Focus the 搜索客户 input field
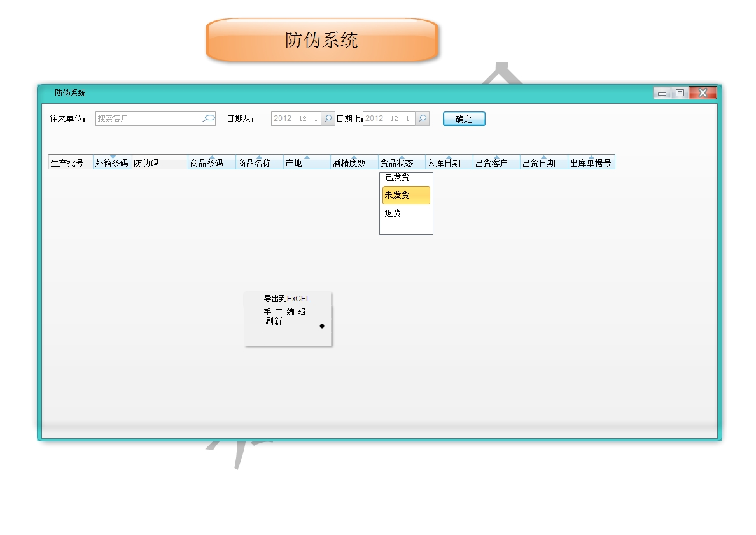The width and height of the screenshot is (756, 535). coord(148,118)
